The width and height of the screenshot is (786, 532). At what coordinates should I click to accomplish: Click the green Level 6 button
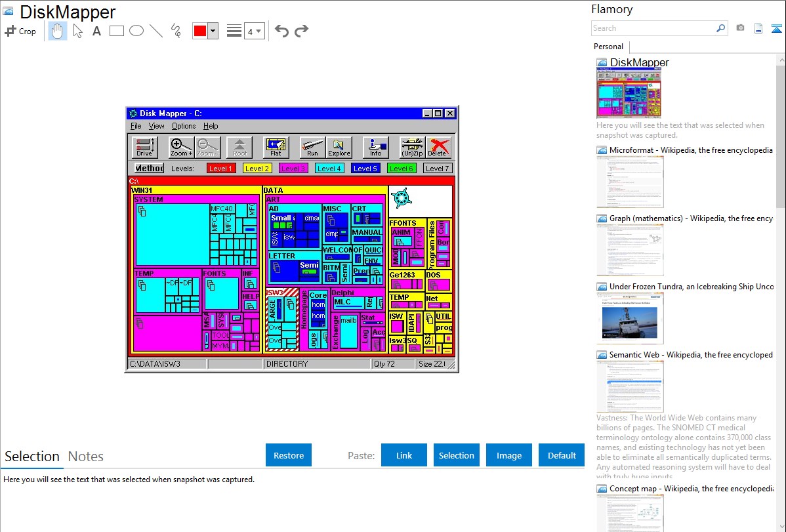click(x=402, y=169)
